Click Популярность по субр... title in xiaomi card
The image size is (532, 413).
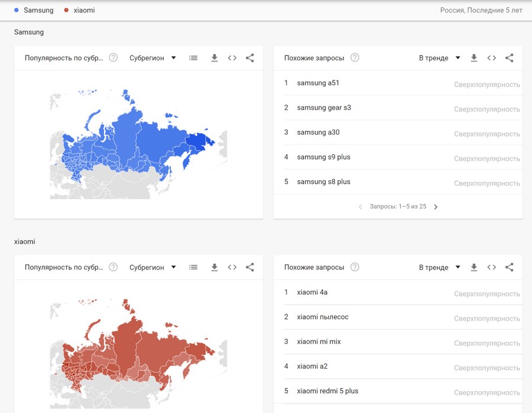(x=64, y=267)
